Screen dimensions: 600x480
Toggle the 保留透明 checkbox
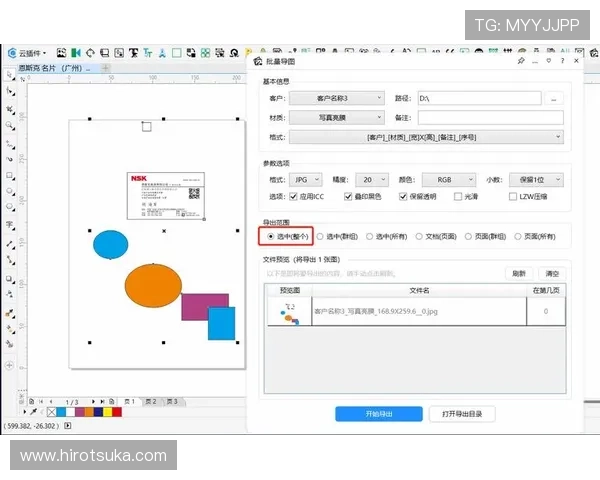(403, 196)
